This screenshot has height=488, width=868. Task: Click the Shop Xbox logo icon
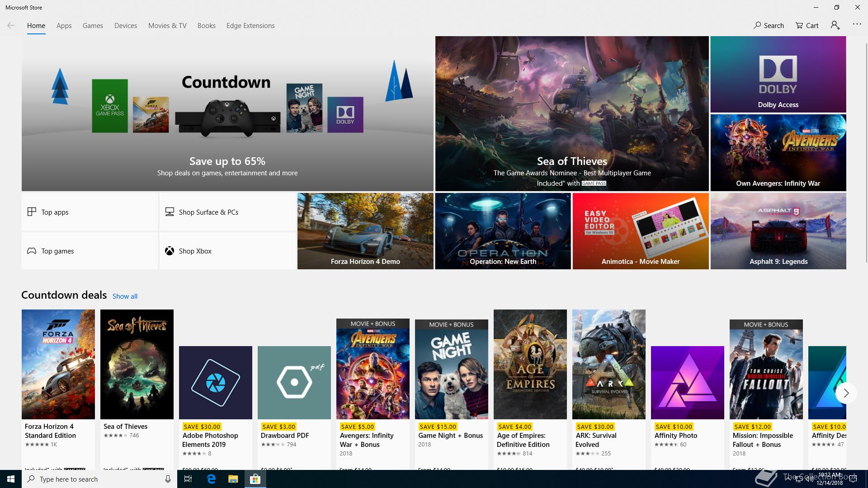pos(170,251)
